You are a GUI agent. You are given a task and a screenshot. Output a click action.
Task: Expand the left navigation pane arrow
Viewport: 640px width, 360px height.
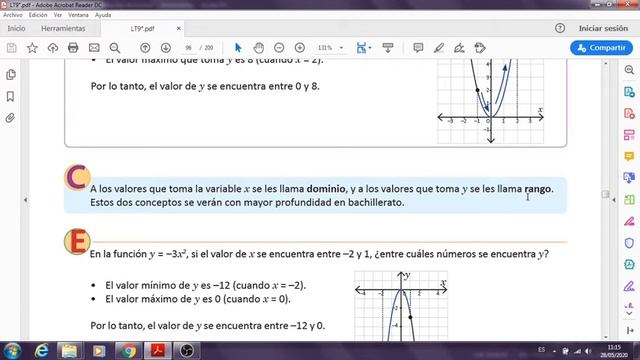click(x=26, y=200)
